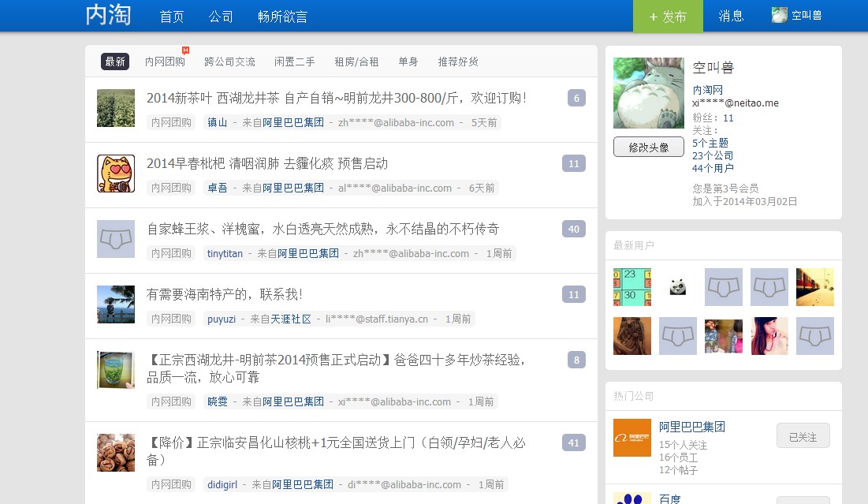Switch to the 单身 tab
Viewport: 868px width, 504px height.
click(x=408, y=62)
